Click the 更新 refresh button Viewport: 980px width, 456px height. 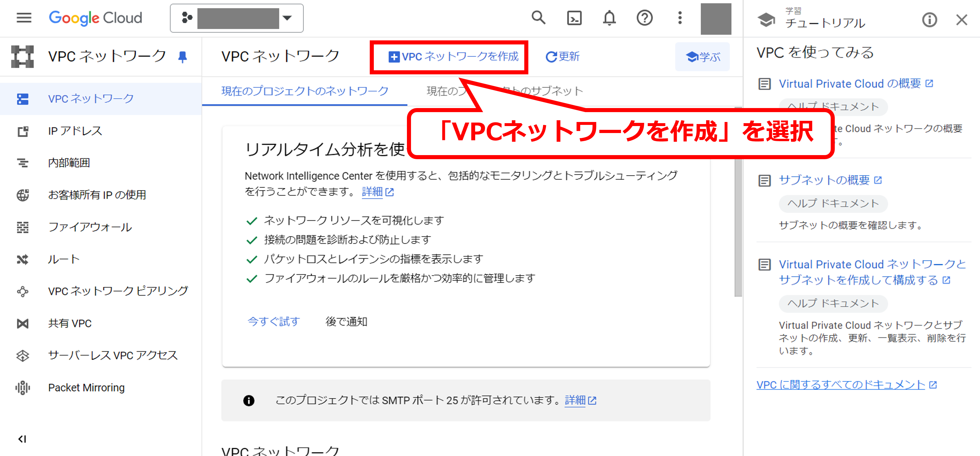coord(563,57)
